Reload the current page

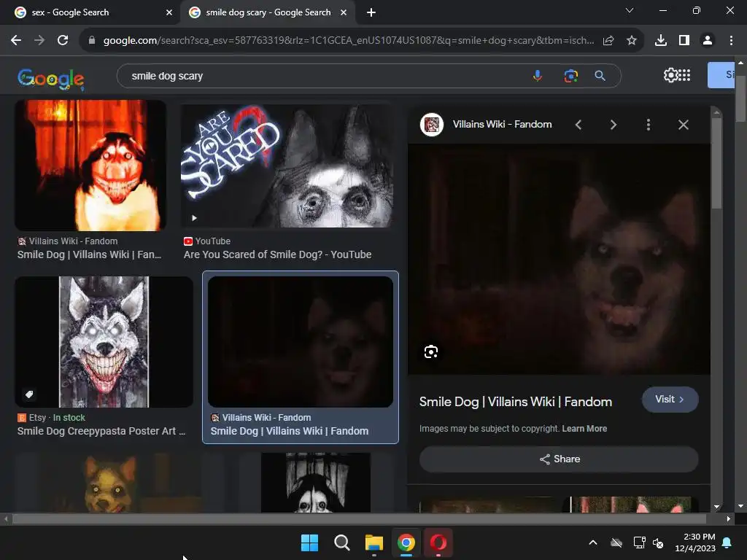(63, 41)
